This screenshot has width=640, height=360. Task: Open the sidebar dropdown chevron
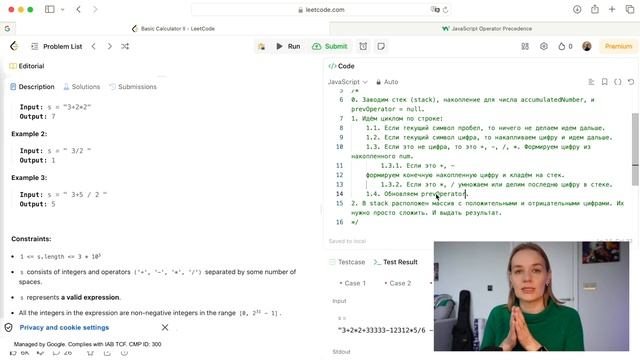62,10
